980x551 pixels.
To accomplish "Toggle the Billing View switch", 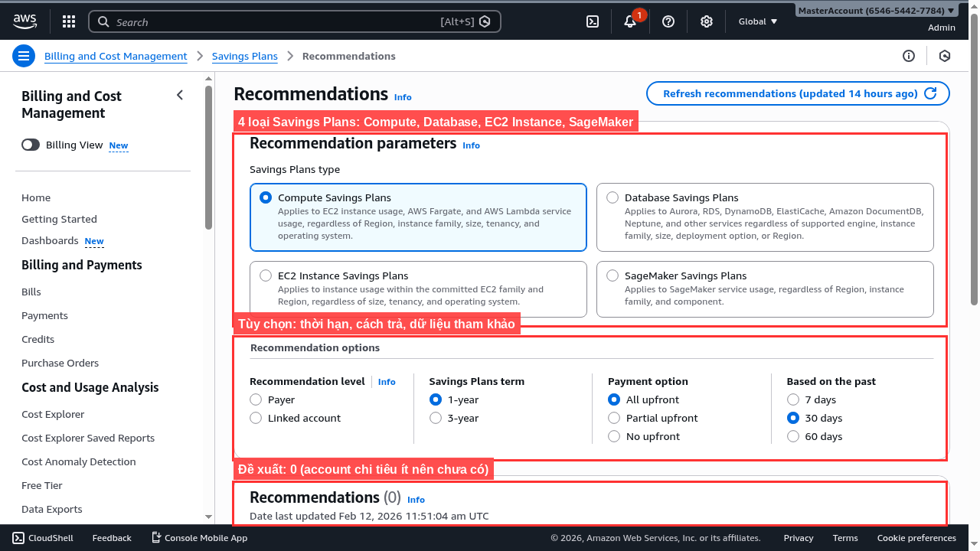I will pyautogui.click(x=31, y=145).
